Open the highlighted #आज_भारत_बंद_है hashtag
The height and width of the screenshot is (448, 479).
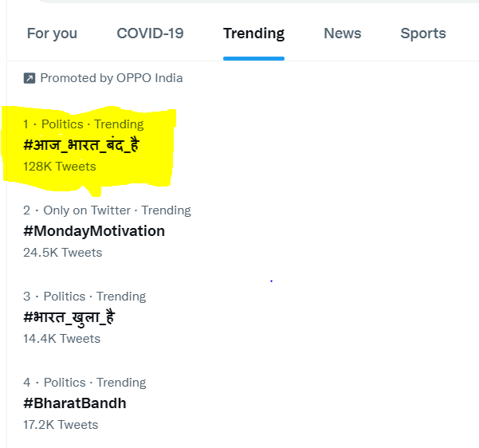(x=81, y=145)
